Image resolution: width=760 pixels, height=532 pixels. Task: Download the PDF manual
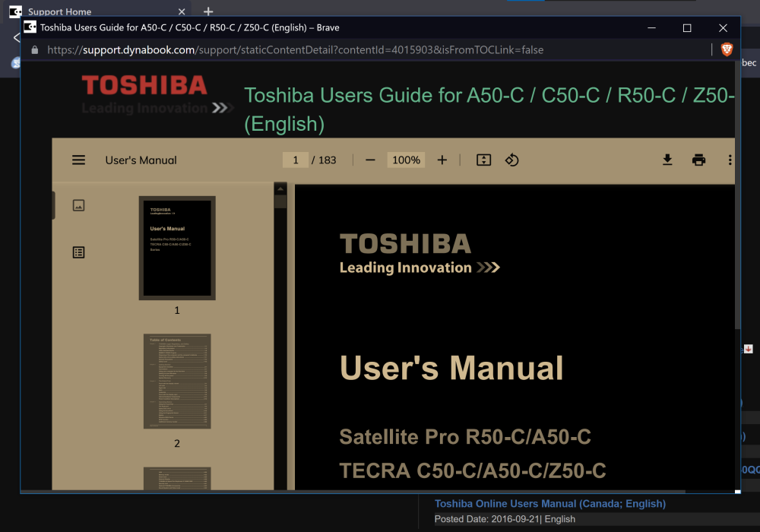tap(667, 160)
